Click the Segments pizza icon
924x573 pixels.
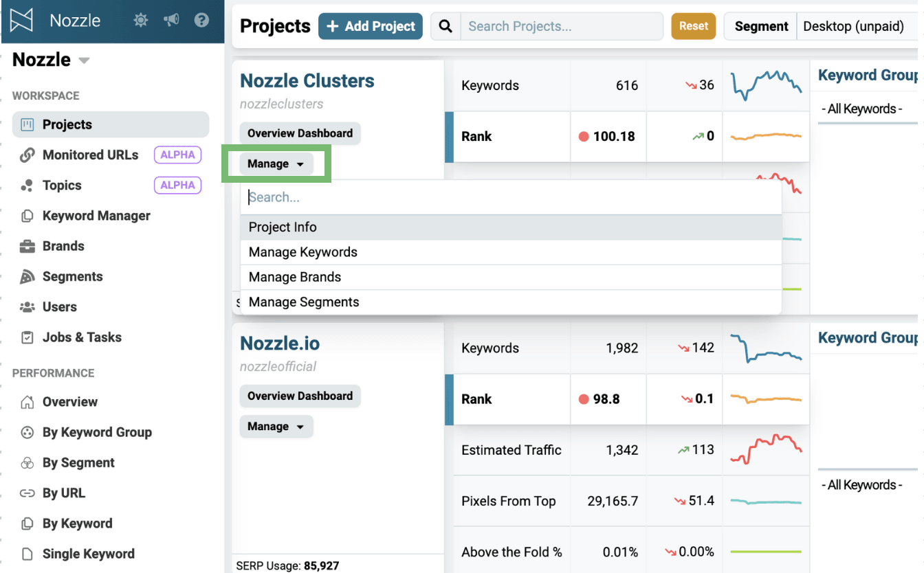tap(27, 277)
